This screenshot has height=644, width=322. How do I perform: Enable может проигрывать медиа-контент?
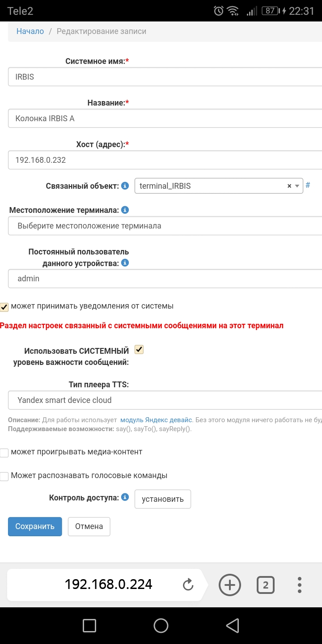(x=4, y=453)
